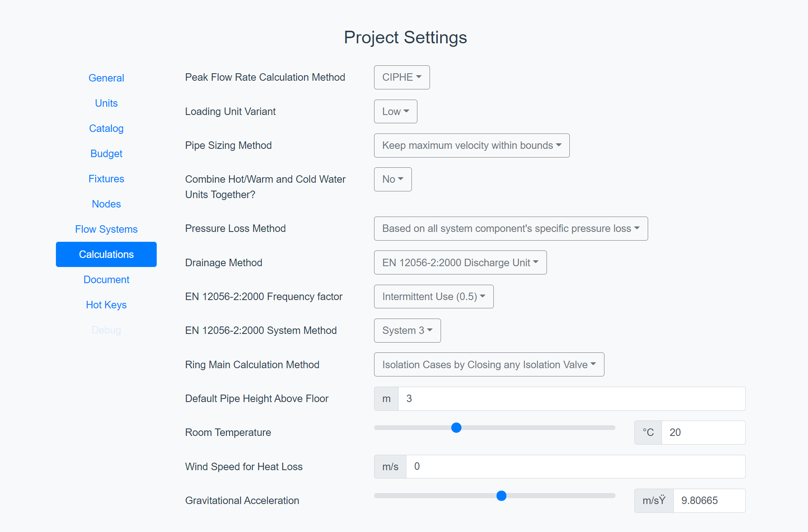Go to the General settings section
Screen dimensions: 808x532
106,78
